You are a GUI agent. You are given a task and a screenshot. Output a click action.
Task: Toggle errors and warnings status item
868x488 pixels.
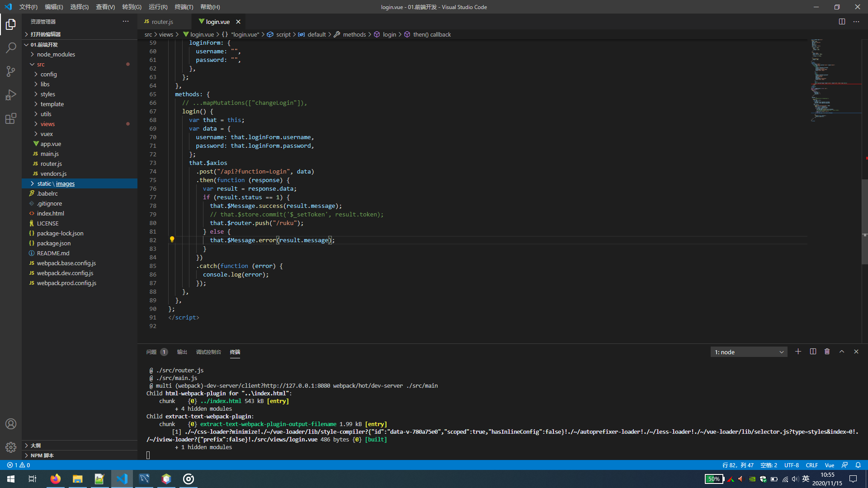(19, 465)
